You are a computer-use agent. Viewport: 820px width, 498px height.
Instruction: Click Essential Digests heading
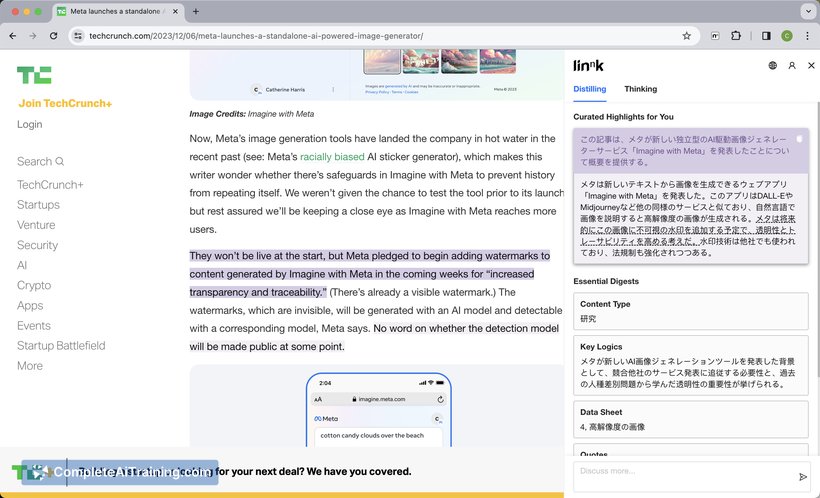606,281
